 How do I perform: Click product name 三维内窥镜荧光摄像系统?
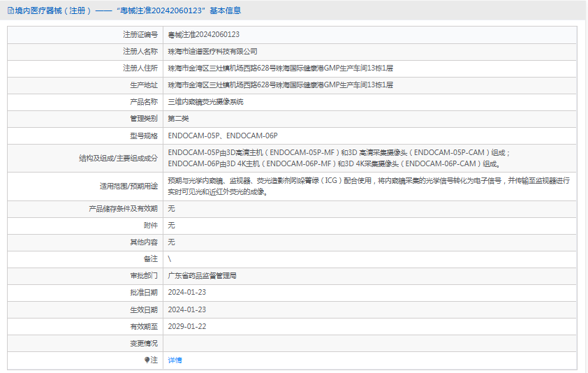click(205, 102)
